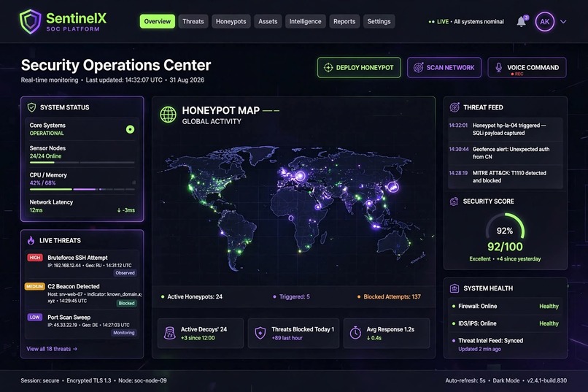The width and height of the screenshot is (588, 392).
Task: Click the LIVE systems nominal indicator
Action: [466, 22]
